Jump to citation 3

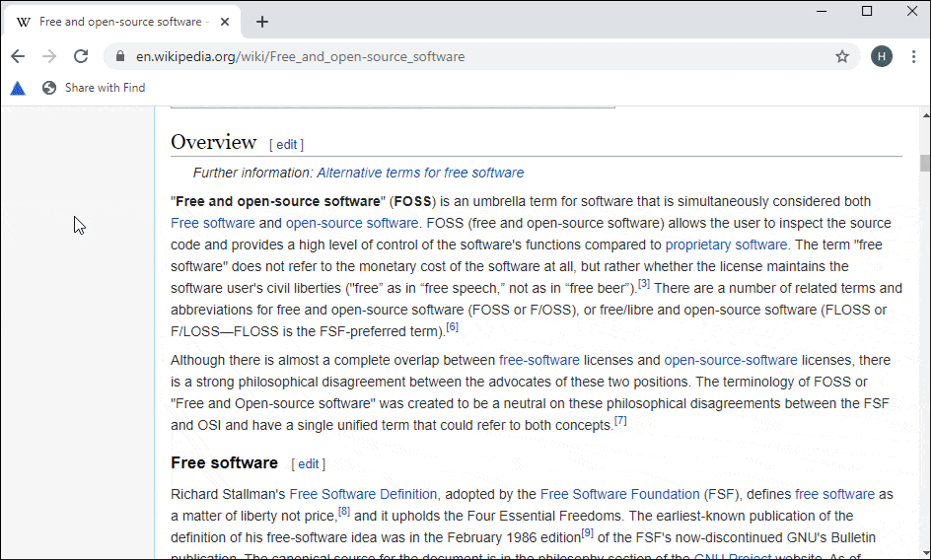point(644,284)
